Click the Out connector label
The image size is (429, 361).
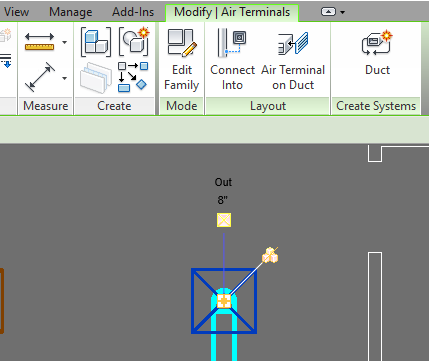coord(223,182)
